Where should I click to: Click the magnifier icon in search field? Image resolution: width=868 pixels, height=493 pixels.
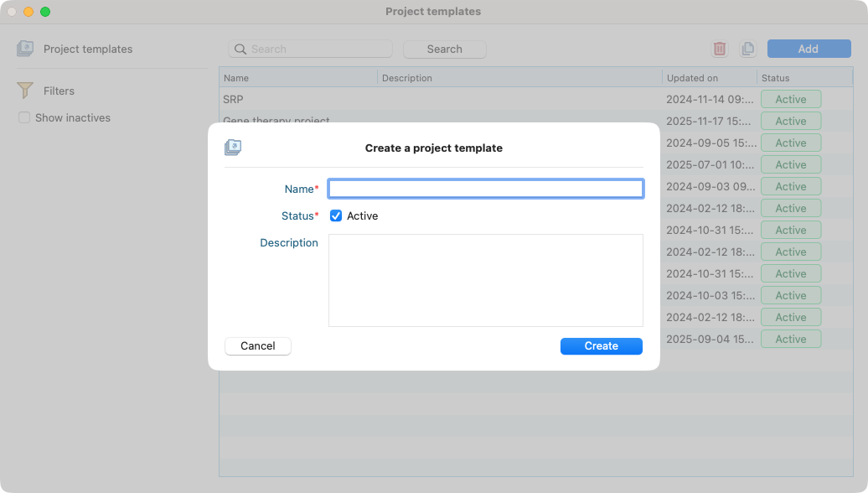point(240,49)
